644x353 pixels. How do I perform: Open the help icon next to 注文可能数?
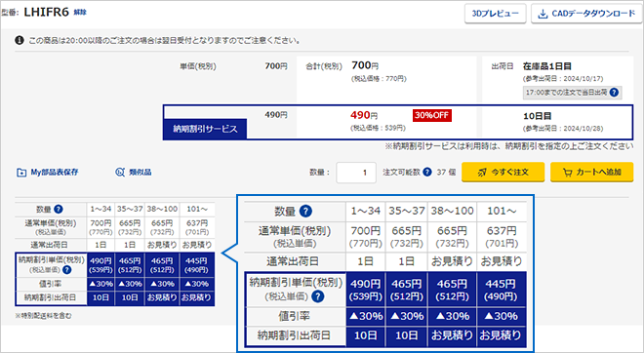tap(427, 172)
